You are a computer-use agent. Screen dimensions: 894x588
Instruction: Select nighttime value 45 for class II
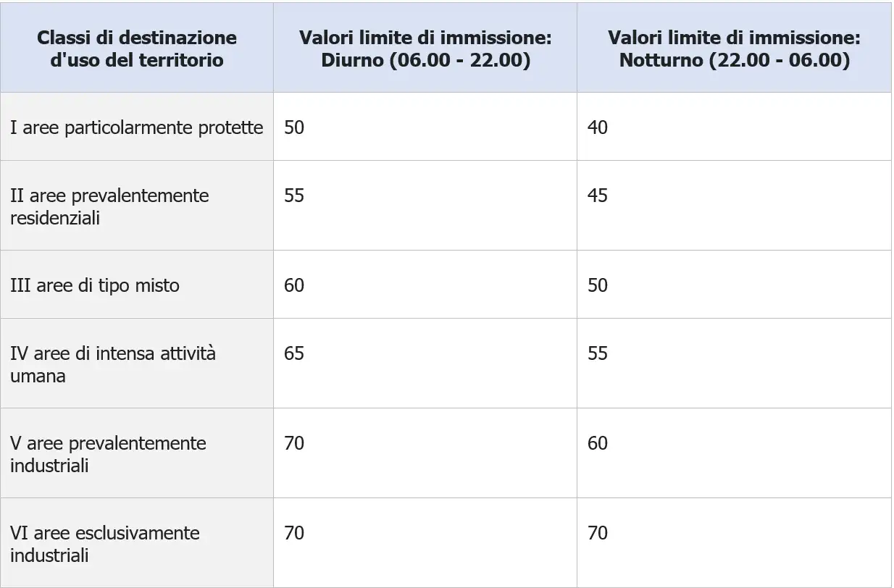[x=598, y=196]
